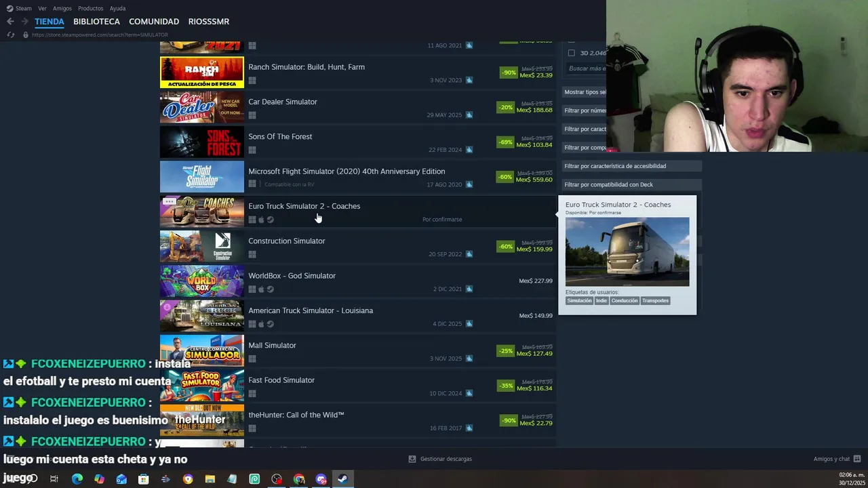Image resolution: width=868 pixels, height=488 pixels.
Task: Open Microsoft Edge from the taskbar
Action: [77, 479]
